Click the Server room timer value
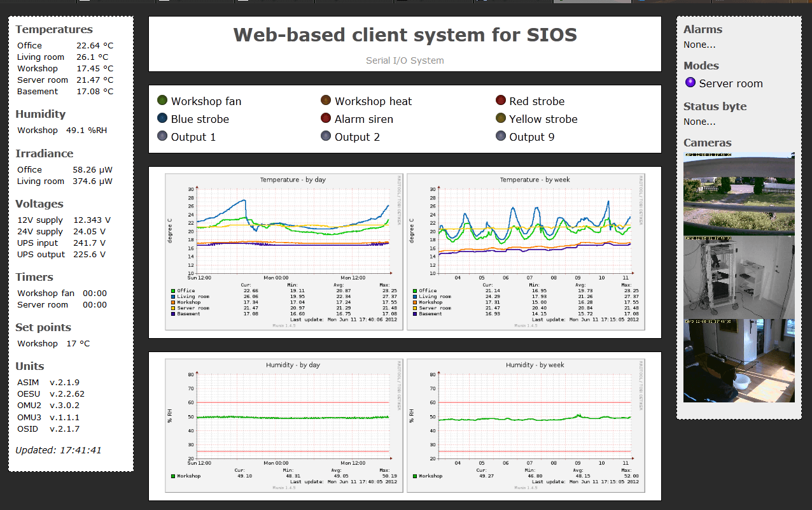The height and width of the screenshot is (510, 812). click(95, 304)
